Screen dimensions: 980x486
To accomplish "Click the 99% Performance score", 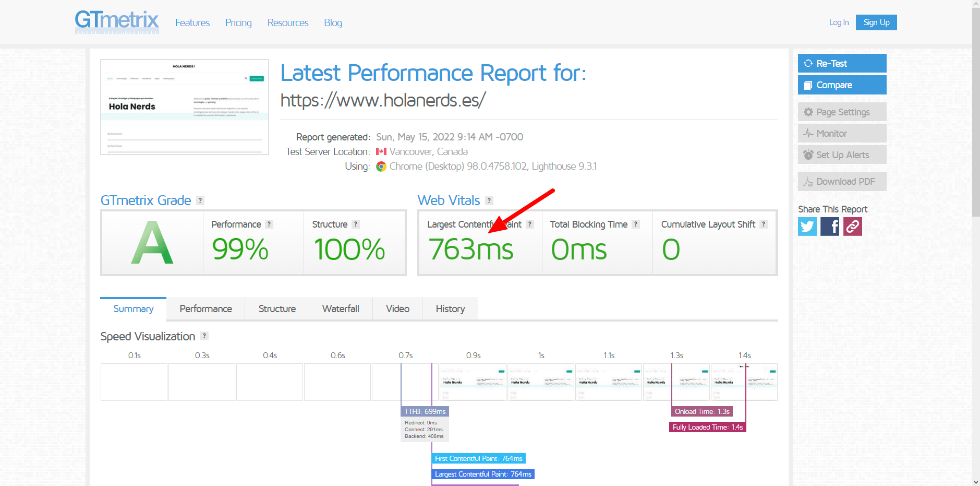I will coord(240,250).
